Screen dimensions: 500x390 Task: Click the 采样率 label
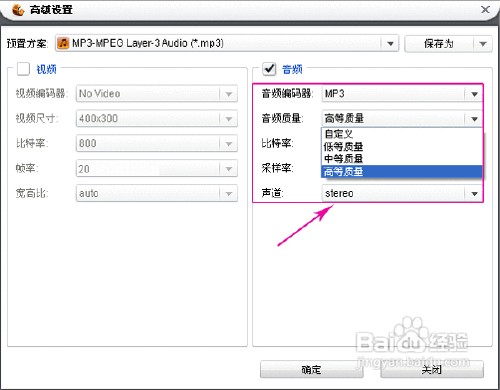(277, 168)
